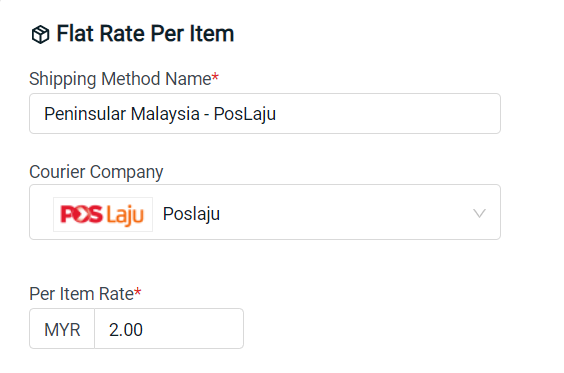Place cursor on the word Malaysia

point(165,115)
